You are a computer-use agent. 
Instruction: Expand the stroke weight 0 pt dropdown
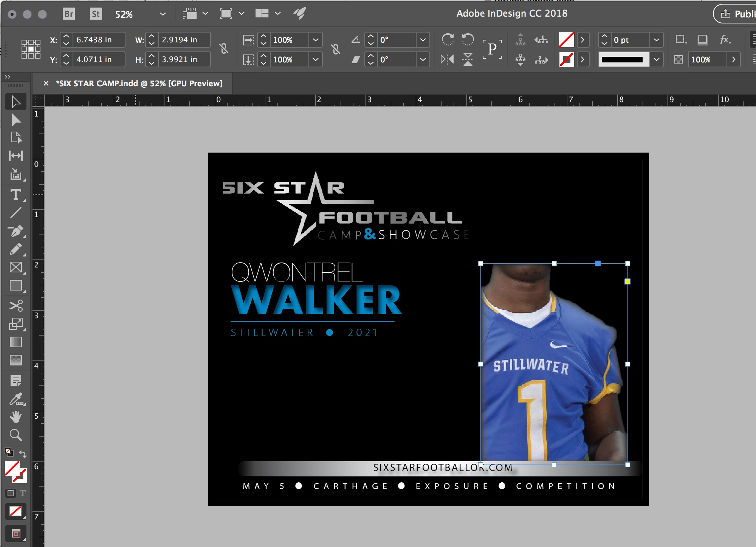pyautogui.click(x=657, y=40)
